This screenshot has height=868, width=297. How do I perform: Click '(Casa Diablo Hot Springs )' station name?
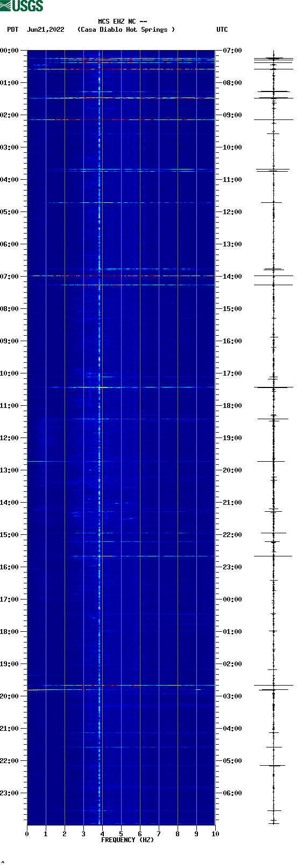coord(126,30)
